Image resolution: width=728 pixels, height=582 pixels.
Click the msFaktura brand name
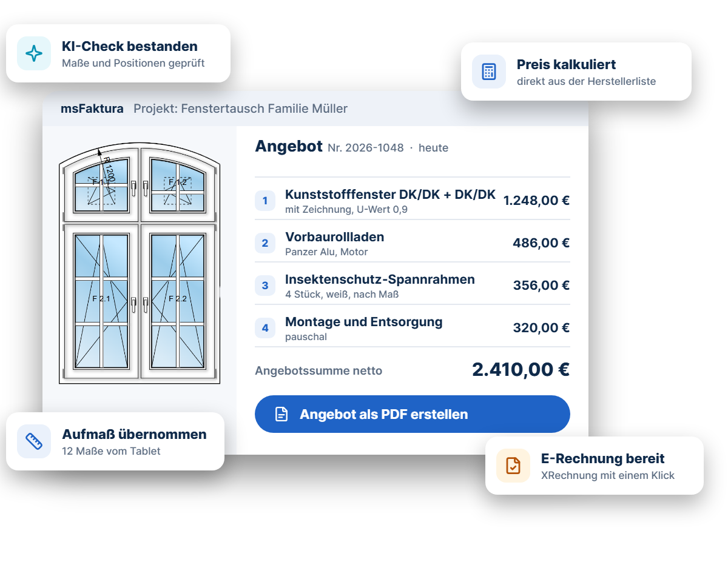pyautogui.click(x=92, y=109)
